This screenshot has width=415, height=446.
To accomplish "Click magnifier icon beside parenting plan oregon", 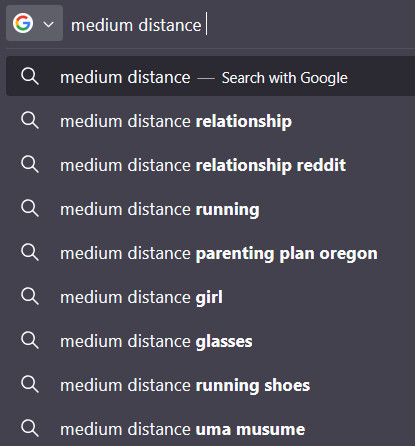I will click(x=30, y=252).
